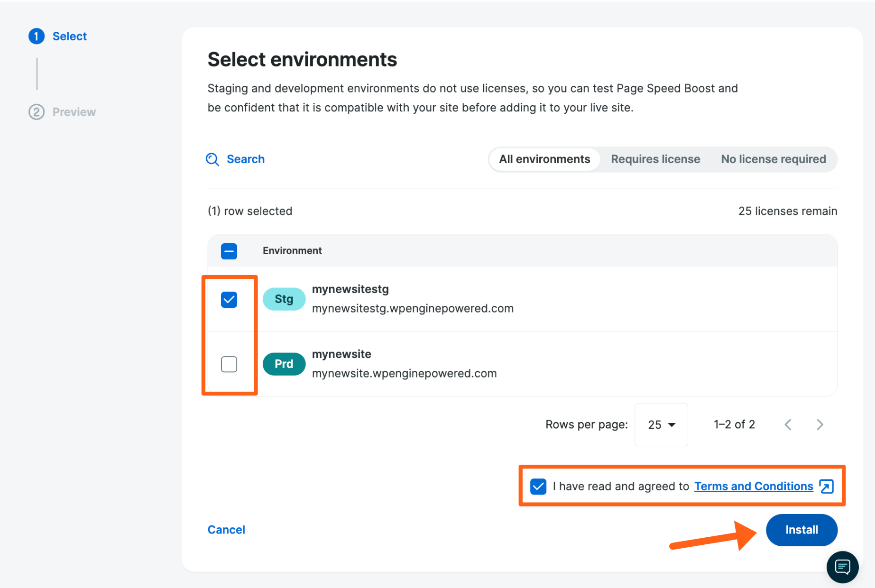Switch to the No license required tab
The image size is (875, 588).
pos(774,159)
